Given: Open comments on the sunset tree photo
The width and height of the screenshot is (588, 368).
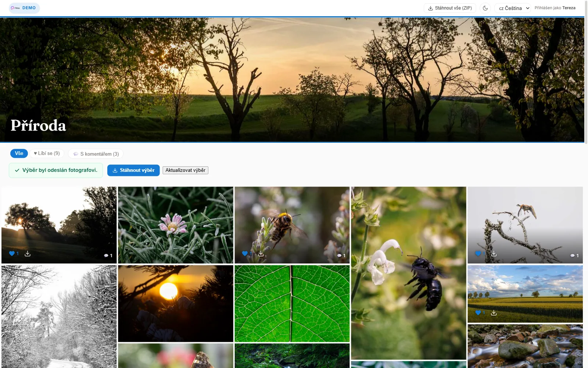Looking at the screenshot, I should pos(108,255).
